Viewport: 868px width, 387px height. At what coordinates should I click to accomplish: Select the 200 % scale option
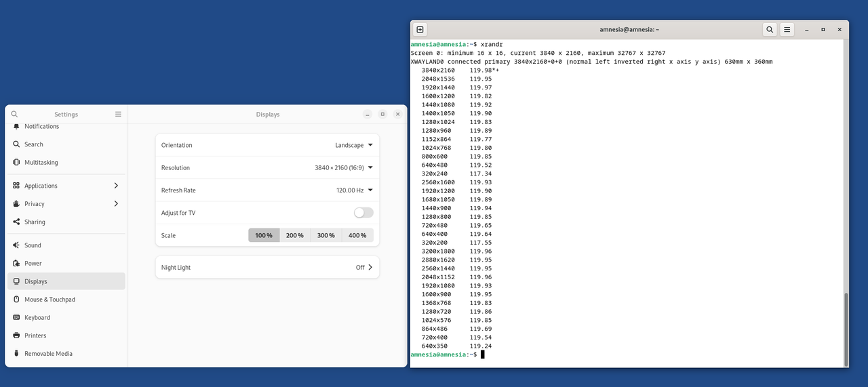pyautogui.click(x=295, y=236)
